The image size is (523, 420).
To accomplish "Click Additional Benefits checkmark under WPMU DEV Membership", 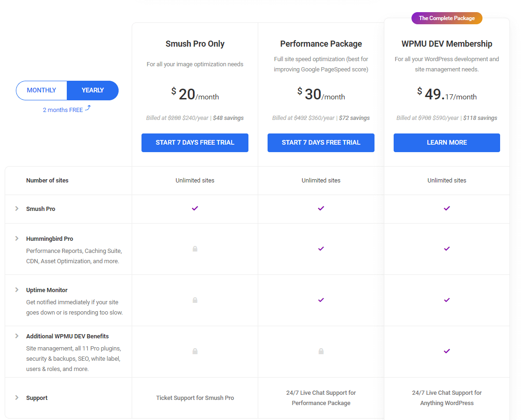I will pyautogui.click(x=447, y=351).
